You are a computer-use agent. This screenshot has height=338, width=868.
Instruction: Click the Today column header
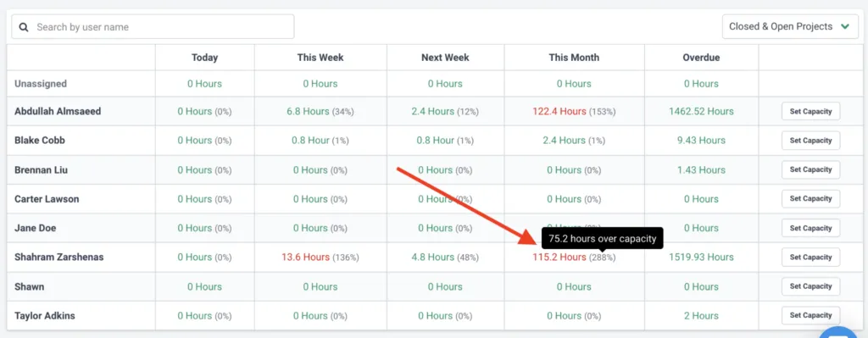pos(205,58)
